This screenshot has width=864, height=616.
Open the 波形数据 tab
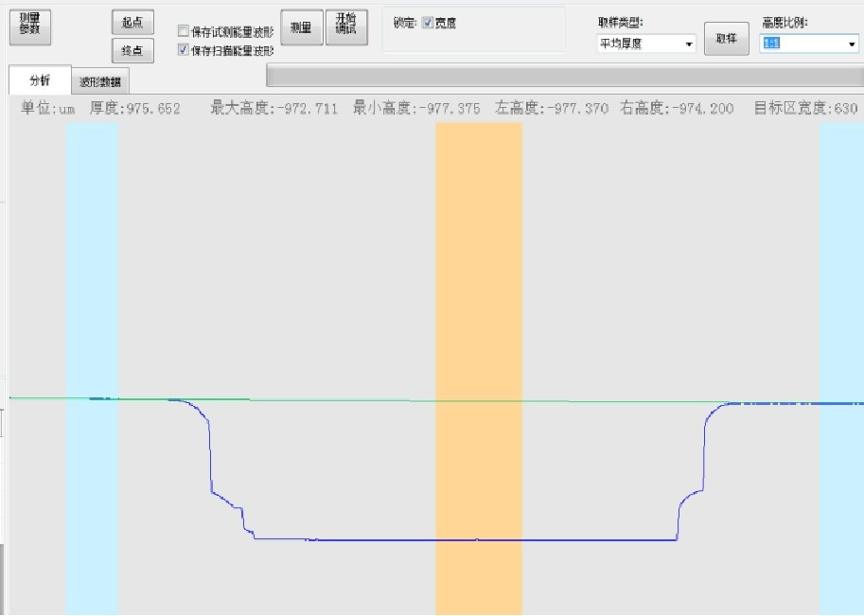click(x=99, y=82)
